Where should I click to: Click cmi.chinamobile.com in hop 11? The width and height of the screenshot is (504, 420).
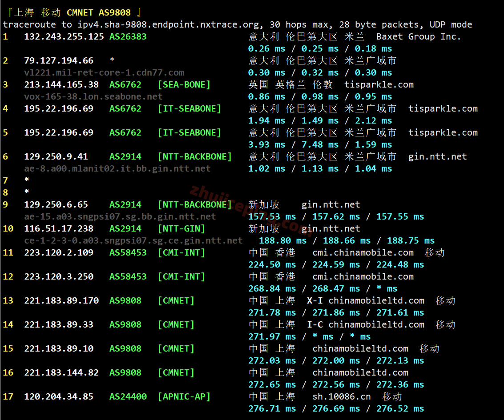pyautogui.click(x=363, y=253)
